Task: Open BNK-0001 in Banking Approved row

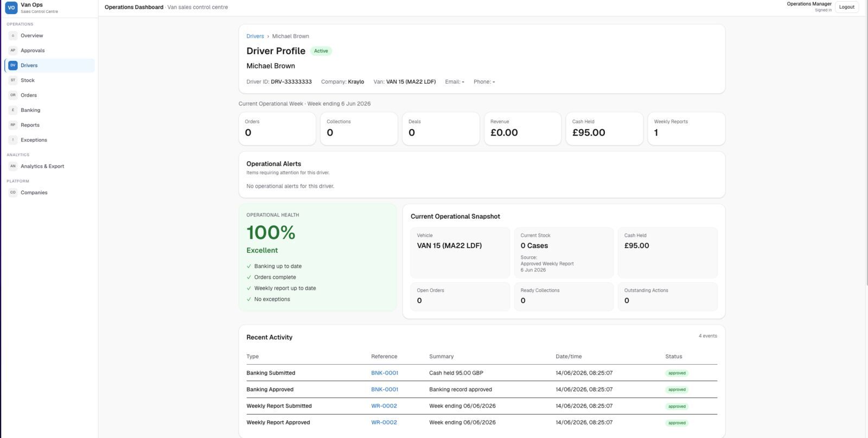Action: (x=385, y=390)
